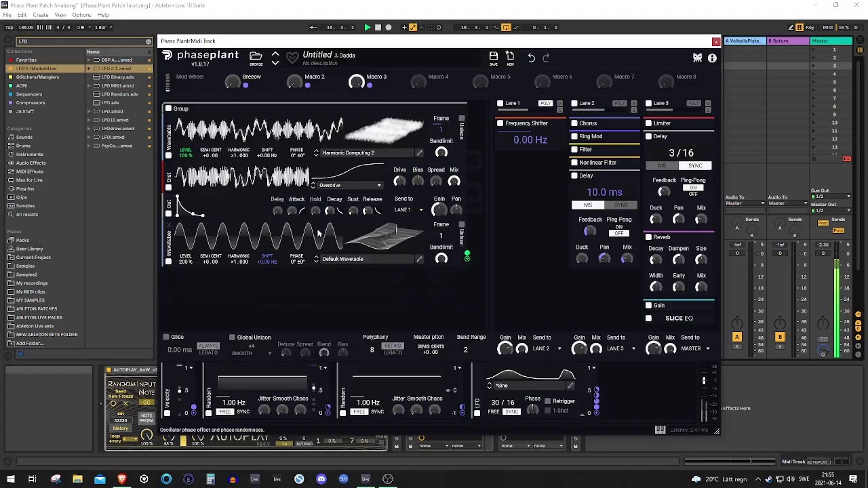Click the info icon in Phase Plant header
This screenshot has height=488, width=868.
pyautogui.click(x=712, y=58)
